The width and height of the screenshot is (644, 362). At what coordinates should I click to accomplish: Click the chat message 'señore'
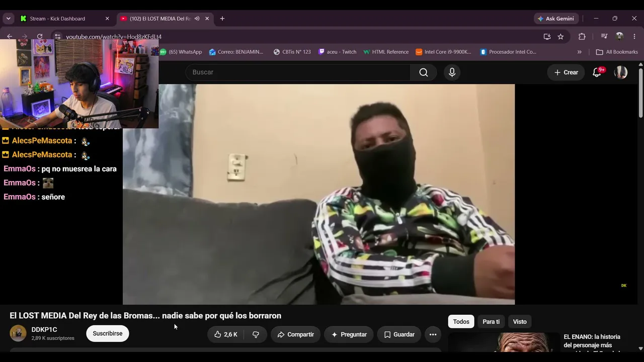click(x=53, y=197)
